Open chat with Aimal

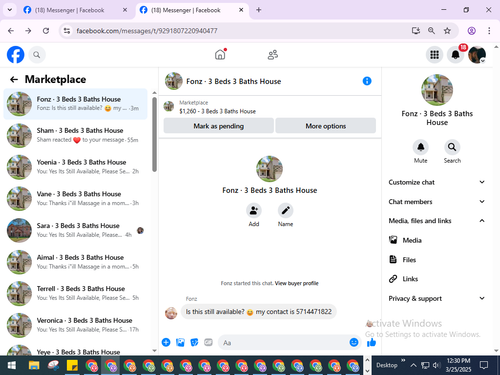tap(75, 262)
